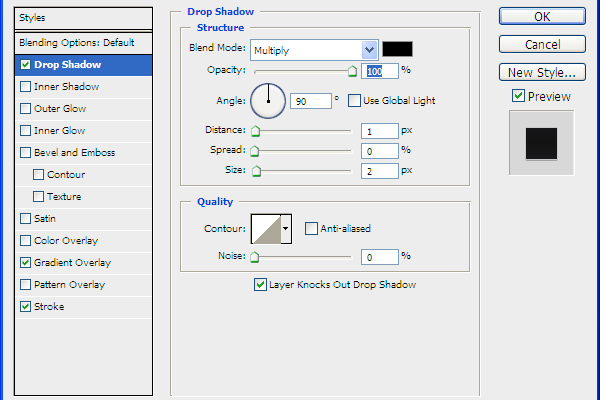Select the Bevel and Emboss row label
This screenshot has height=400, width=600.
(x=75, y=153)
